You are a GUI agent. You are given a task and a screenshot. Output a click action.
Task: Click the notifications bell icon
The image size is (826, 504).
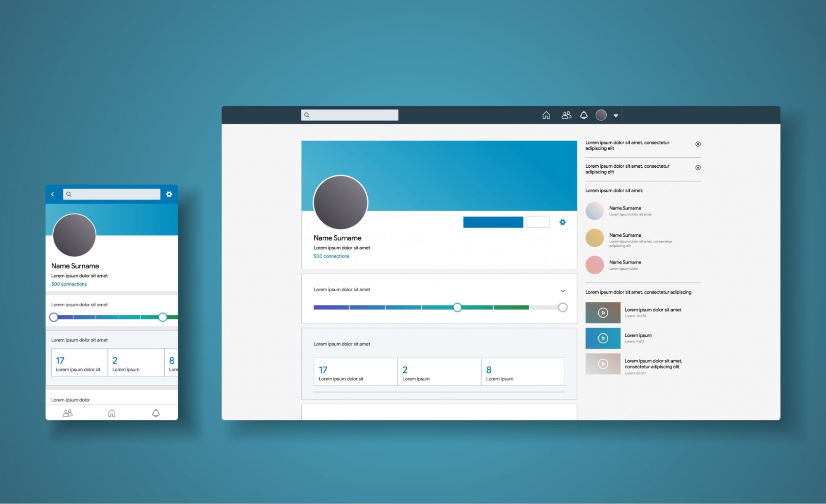point(583,115)
